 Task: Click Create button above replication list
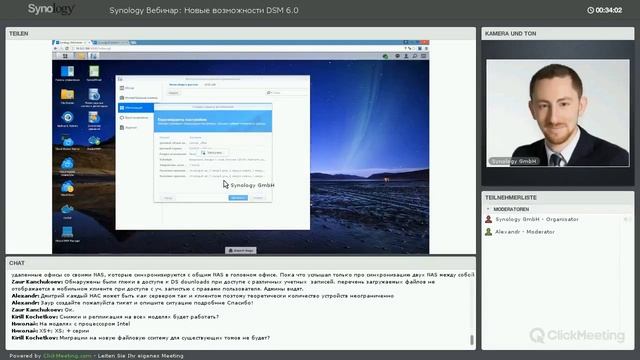coord(173,93)
